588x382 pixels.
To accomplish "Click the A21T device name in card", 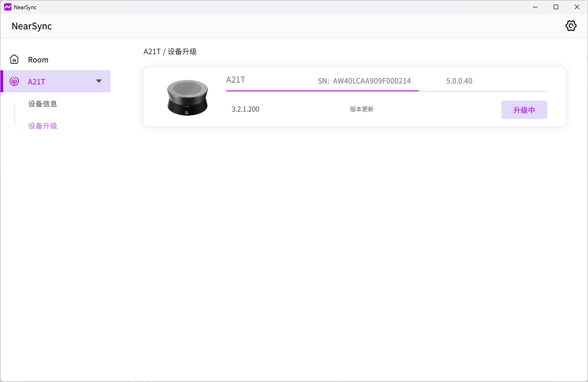I will [236, 80].
